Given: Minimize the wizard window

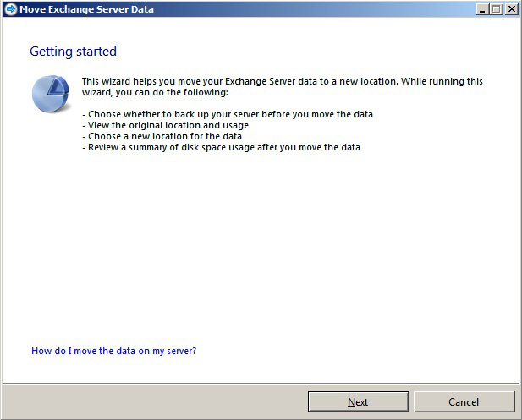Looking at the screenshot, I should [482, 9].
